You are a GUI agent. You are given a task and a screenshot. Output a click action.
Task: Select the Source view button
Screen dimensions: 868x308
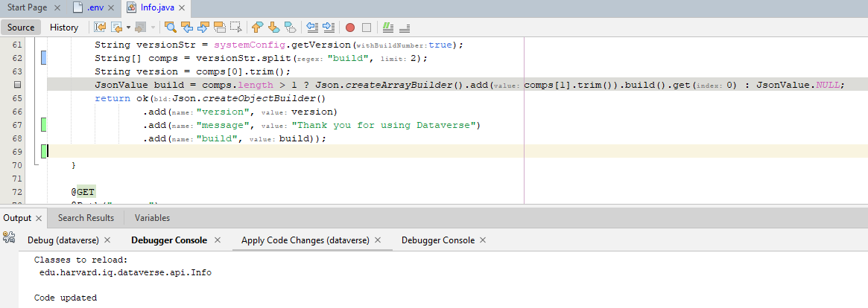(x=21, y=28)
